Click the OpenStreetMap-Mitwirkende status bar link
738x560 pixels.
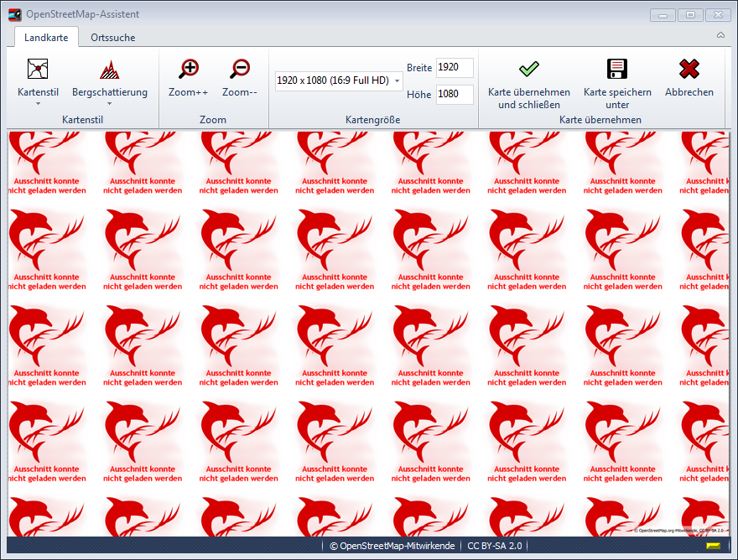pos(392,546)
